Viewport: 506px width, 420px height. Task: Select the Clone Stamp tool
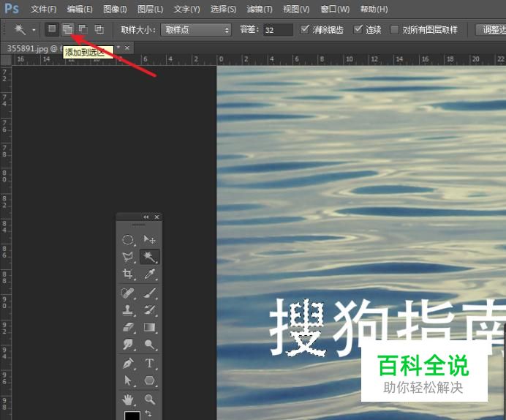[x=128, y=310]
